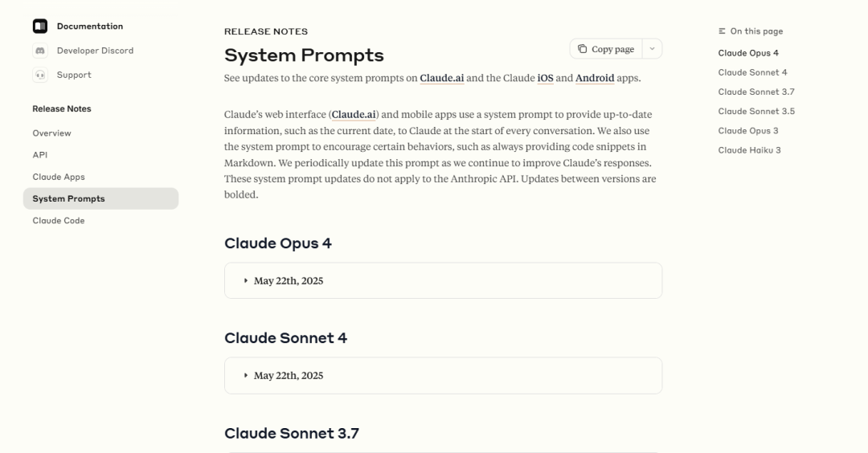
Task: Open the Copy page dropdown chevron
Action: point(652,49)
